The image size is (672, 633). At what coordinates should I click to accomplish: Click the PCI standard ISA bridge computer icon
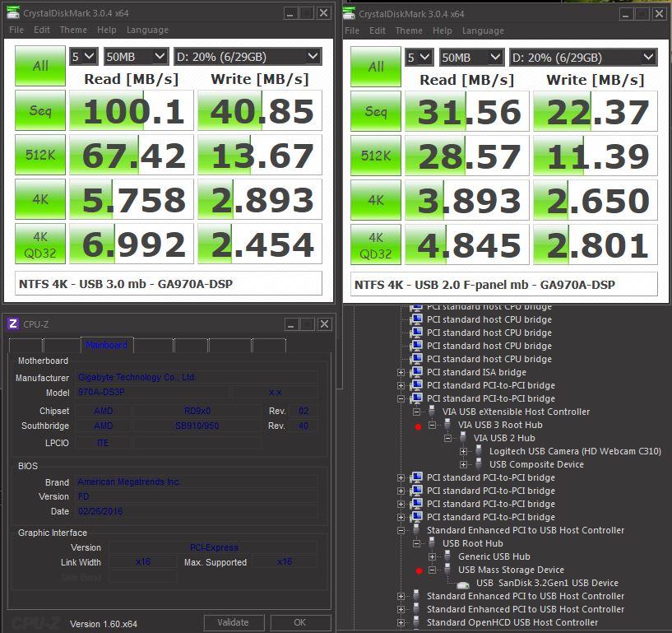click(x=417, y=372)
